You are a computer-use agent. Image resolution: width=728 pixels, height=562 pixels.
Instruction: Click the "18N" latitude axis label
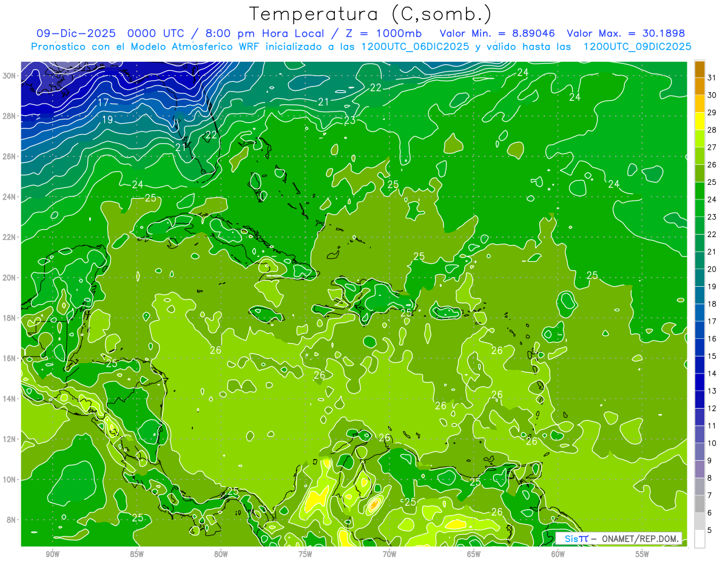(10, 318)
